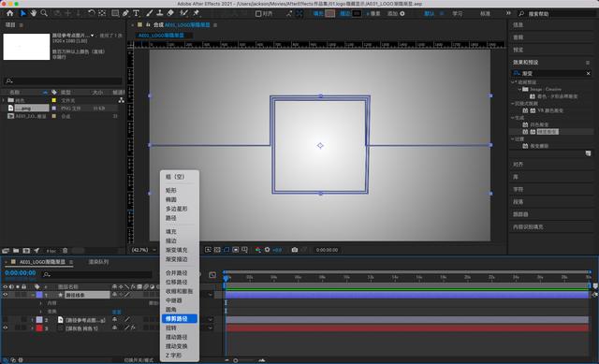Open the viewer magnification 42.7% dropdown

(143, 250)
